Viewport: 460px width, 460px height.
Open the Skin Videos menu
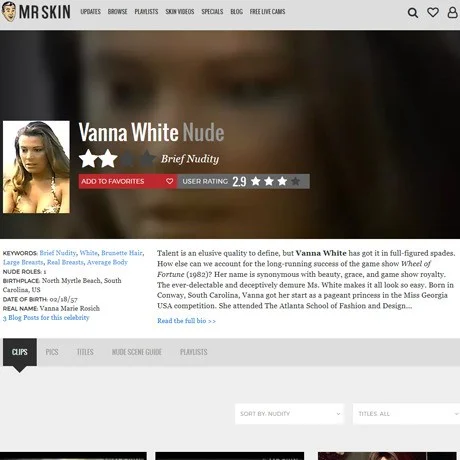180,12
